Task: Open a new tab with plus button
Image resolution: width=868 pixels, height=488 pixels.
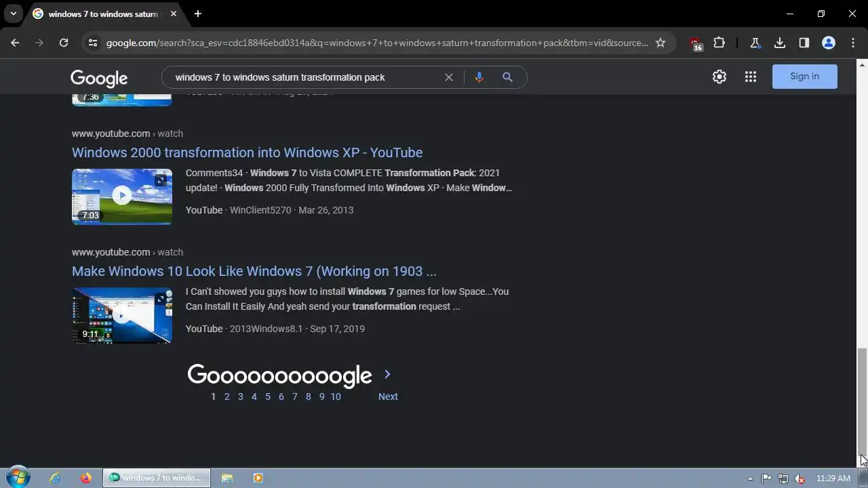Action: tap(197, 14)
